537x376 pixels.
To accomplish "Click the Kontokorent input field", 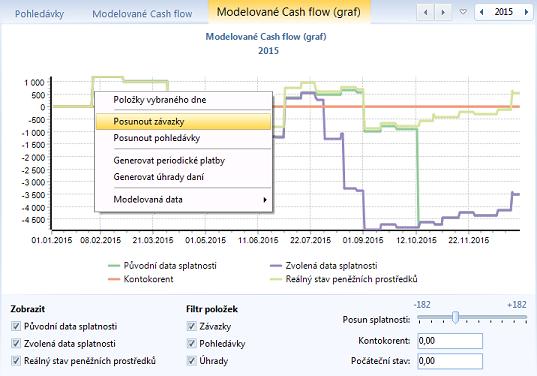I will click(450, 341).
